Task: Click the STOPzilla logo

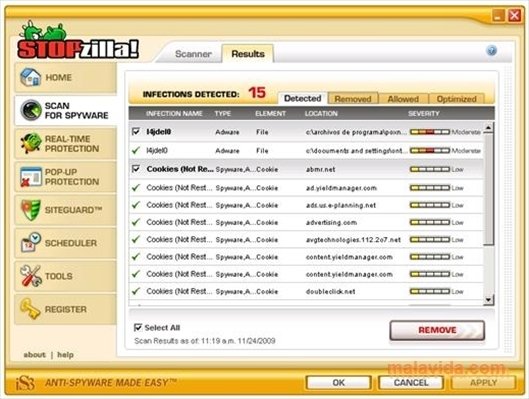Action: tap(78, 40)
